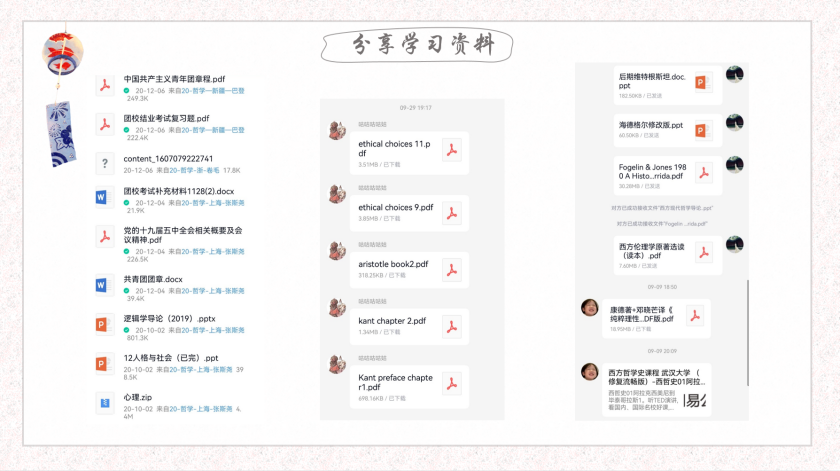Click the Word icon for 团校考试补充材料1128(2).docx
Image resolution: width=840 pixels, height=471 pixels.
pos(105,198)
